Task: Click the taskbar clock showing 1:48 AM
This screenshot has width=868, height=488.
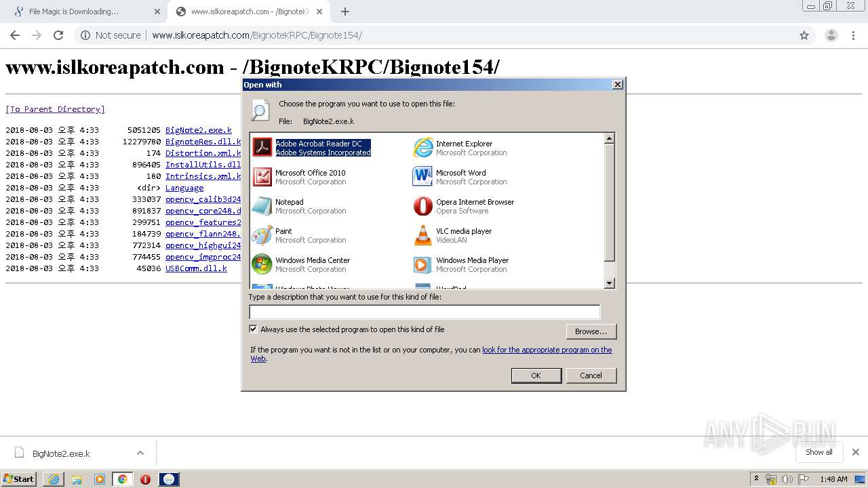Action: [833, 479]
